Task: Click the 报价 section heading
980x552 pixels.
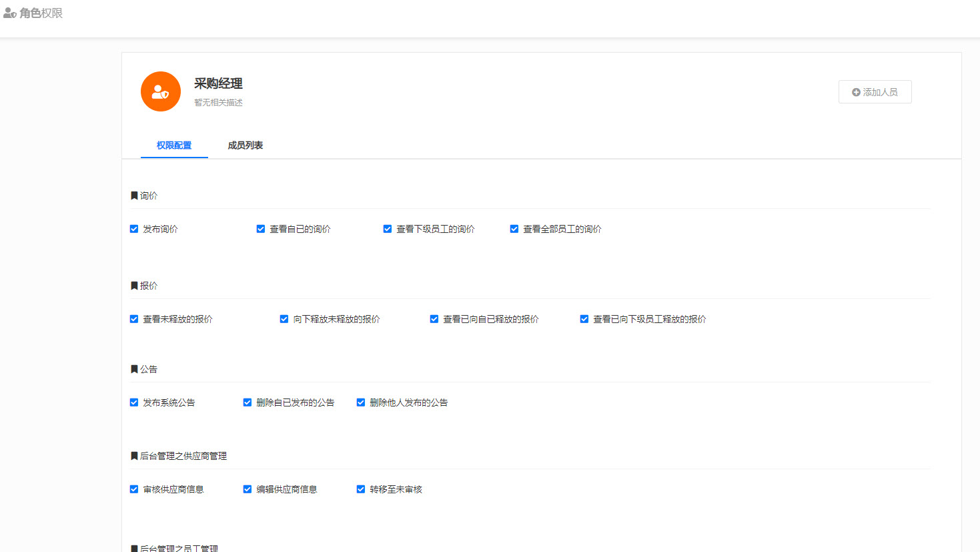Action: (x=149, y=286)
